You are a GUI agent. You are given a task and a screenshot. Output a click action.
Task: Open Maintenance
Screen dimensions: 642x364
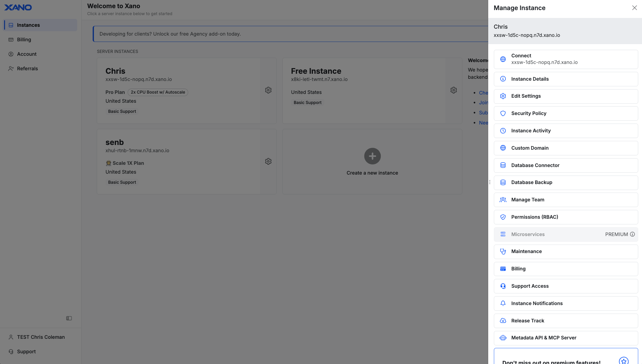(566, 251)
